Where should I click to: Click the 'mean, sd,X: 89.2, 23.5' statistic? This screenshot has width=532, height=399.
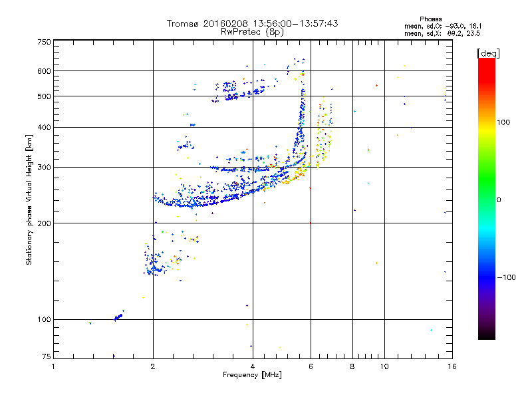tap(442, 33)
